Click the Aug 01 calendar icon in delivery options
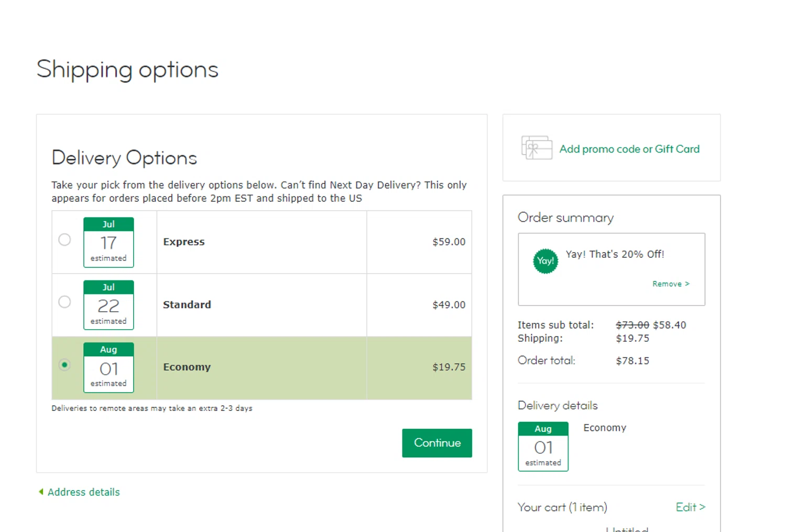 108,367
